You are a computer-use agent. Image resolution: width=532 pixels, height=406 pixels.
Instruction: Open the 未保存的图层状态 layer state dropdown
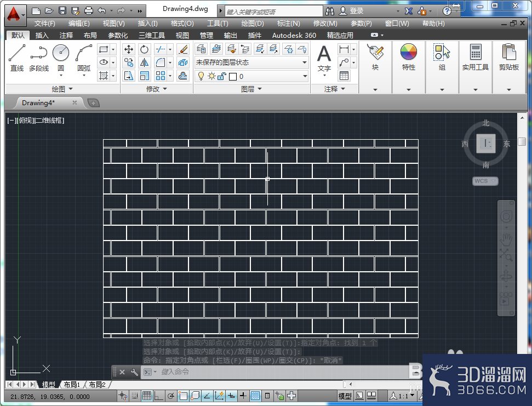[304, 62]
